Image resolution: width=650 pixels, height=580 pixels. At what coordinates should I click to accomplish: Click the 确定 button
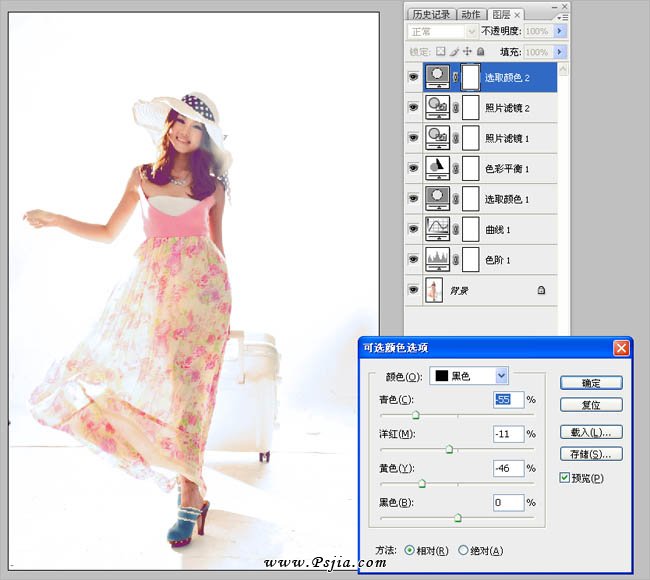591,383
